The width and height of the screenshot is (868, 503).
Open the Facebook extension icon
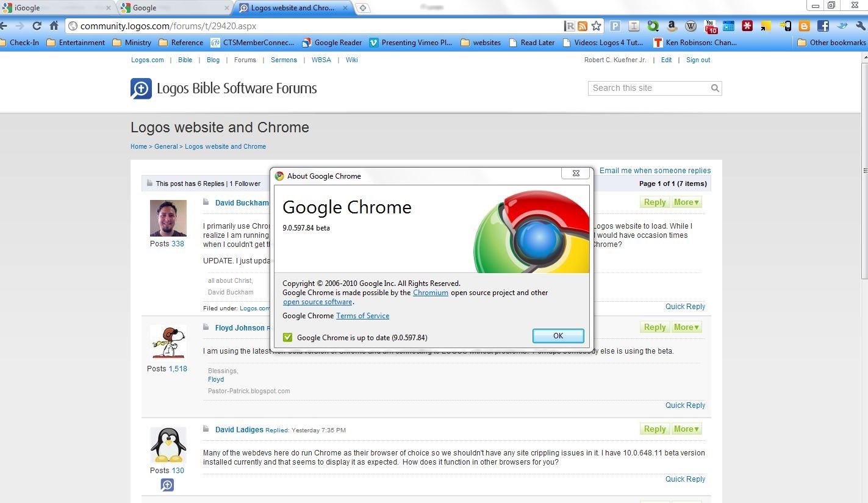click(823, 26)
